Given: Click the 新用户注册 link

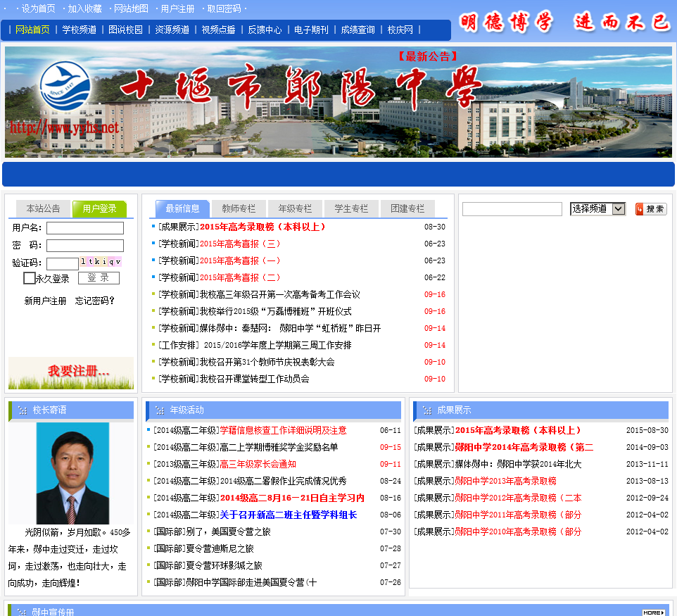Looking at the screenshot, I should 45,301.
